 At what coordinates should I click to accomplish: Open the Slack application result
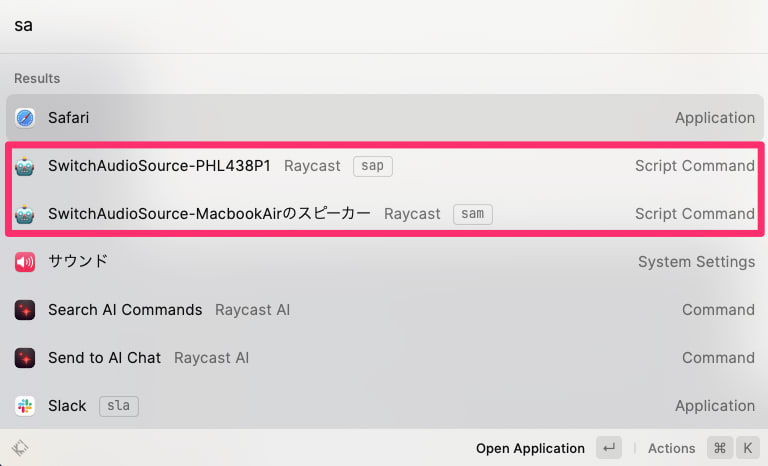(x=384, y=406)
